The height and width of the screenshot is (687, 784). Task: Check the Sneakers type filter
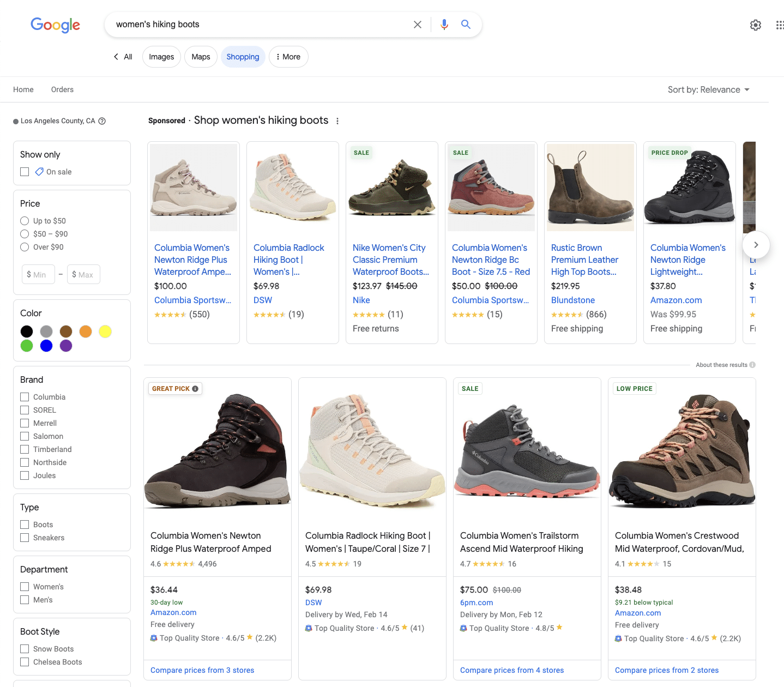pyautogui.click(x=25, y=538)
